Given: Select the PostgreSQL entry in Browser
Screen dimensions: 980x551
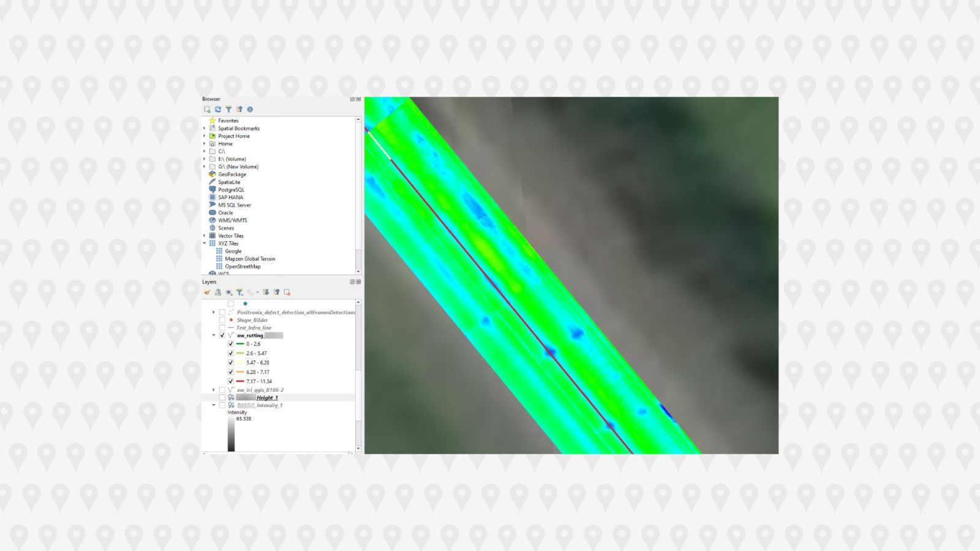Looking at the screenshot, I should pyautogui.click(x=231, y=190).
